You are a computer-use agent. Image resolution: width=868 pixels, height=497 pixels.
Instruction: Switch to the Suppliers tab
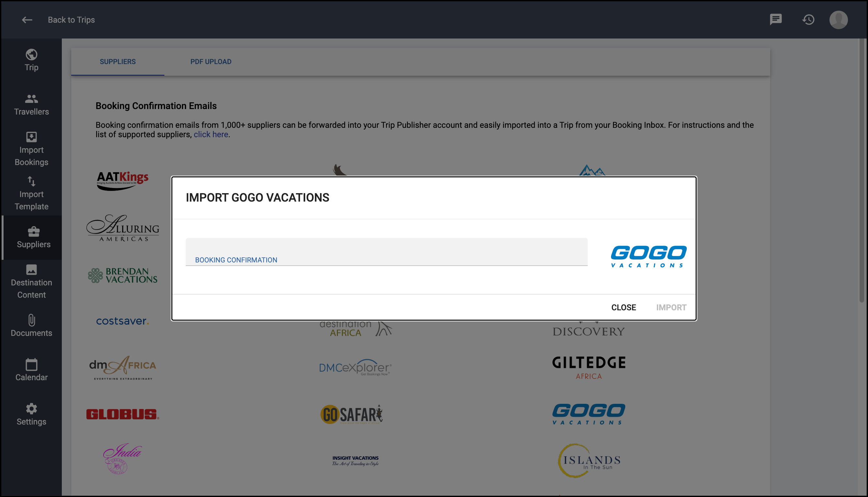tap(117, 62)
